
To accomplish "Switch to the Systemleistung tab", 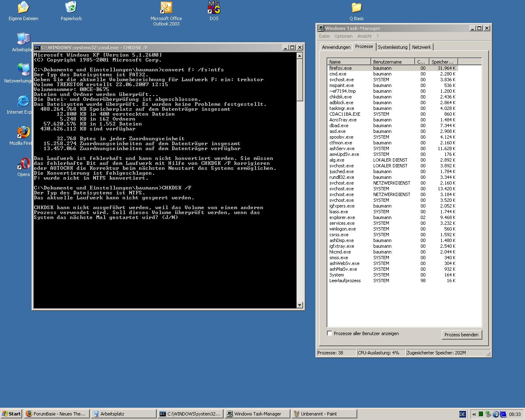I will tap(393, 47).
